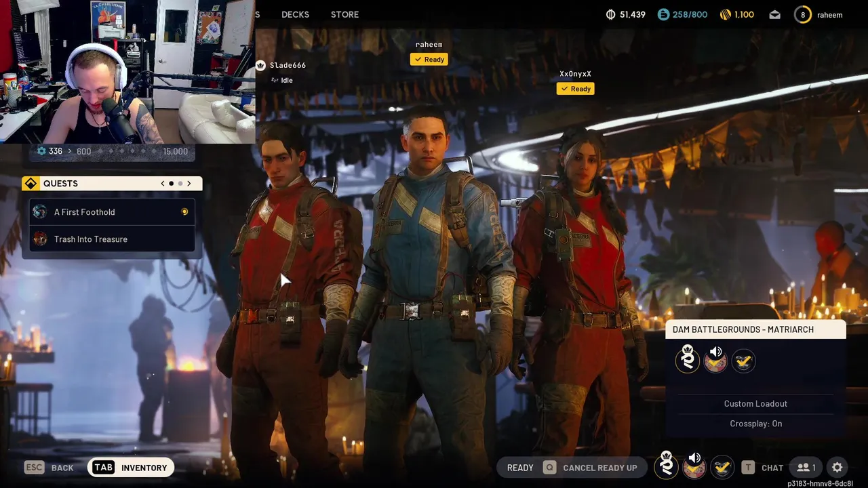Viewport: 868px width, 488px height.
Task: Click XxOnyxX's Ready badge
Action: [575, 89]
